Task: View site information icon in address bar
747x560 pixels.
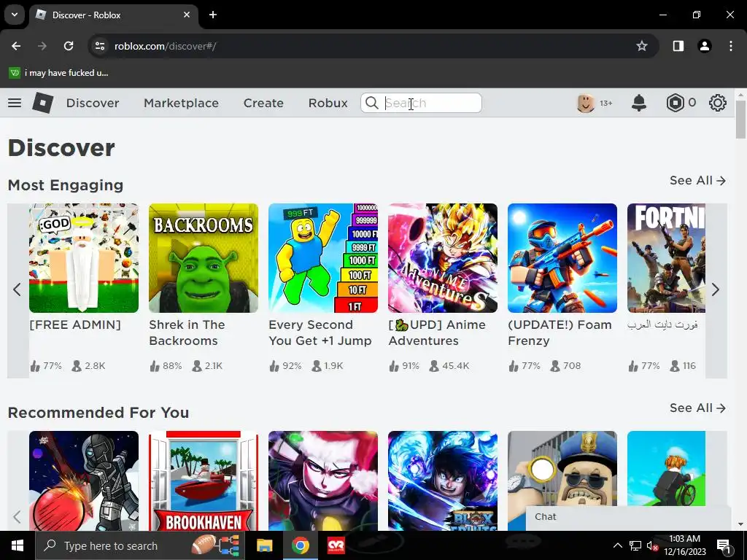Action: tap(100, 46)
